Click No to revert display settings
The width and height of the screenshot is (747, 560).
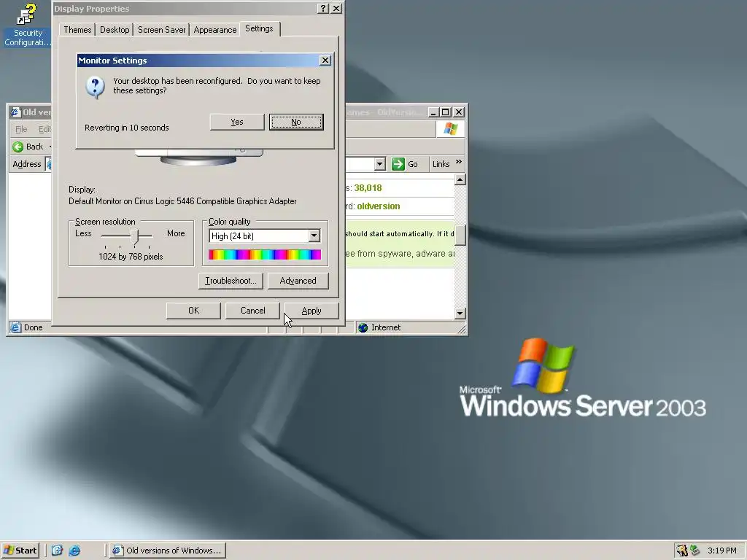point(296,122)
